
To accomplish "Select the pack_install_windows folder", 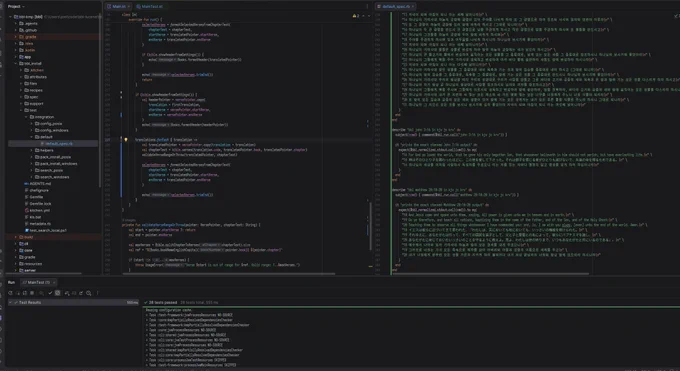I will coord(56,164).
